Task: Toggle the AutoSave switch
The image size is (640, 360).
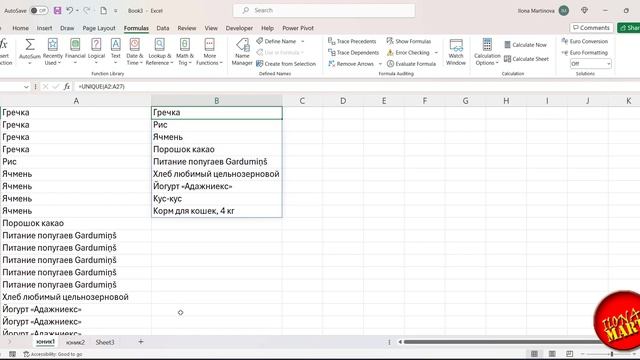Action: pos(39,11)
